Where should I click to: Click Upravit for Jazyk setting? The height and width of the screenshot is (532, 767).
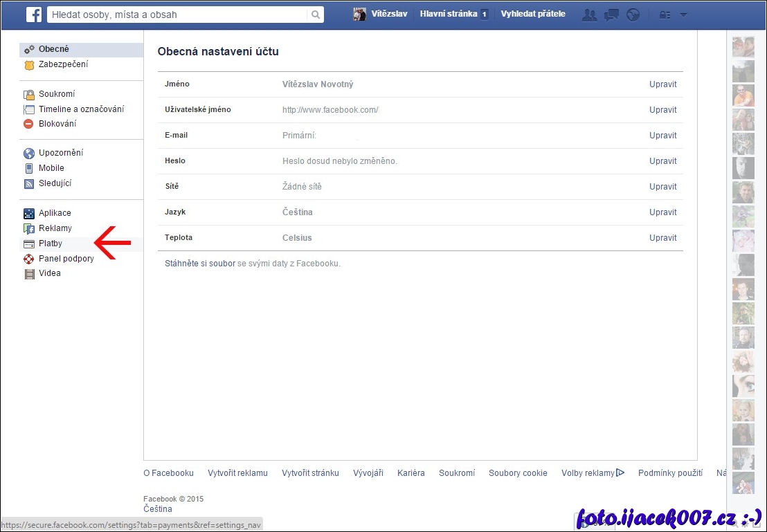point(662,212)
